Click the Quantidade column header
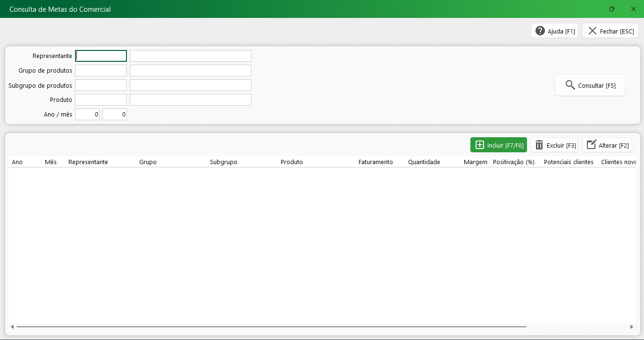This screenshot has height=340, width=644. [x=424, y=162]
